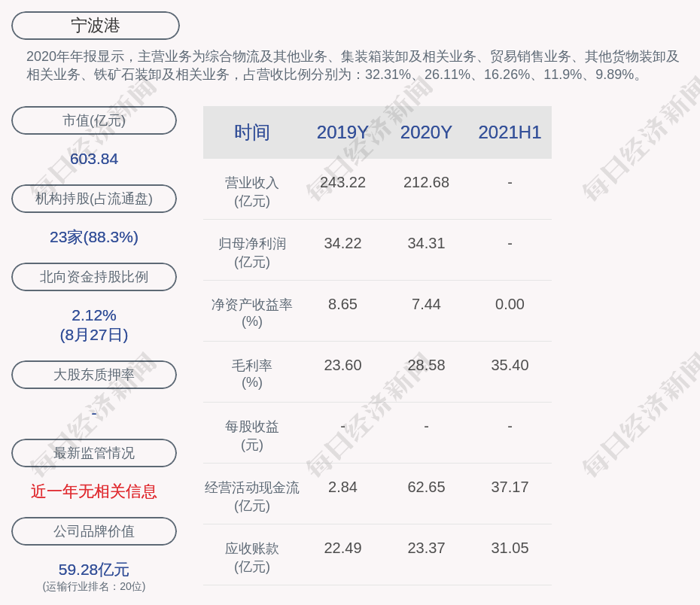This screenshot has height=605, width=700.
Task: Select the 2021H1 gross margin value 35.40
Action: [510, 365]
